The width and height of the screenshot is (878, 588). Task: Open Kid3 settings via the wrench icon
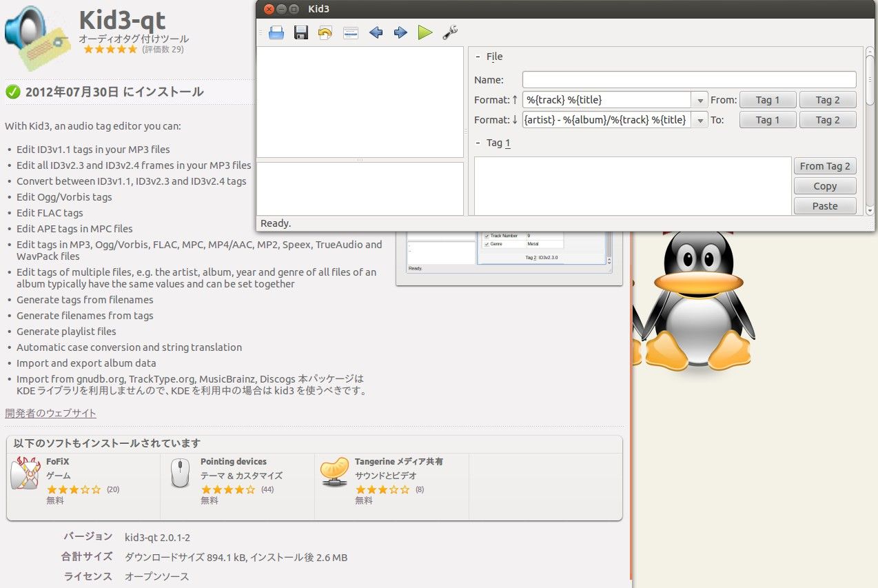450,32
